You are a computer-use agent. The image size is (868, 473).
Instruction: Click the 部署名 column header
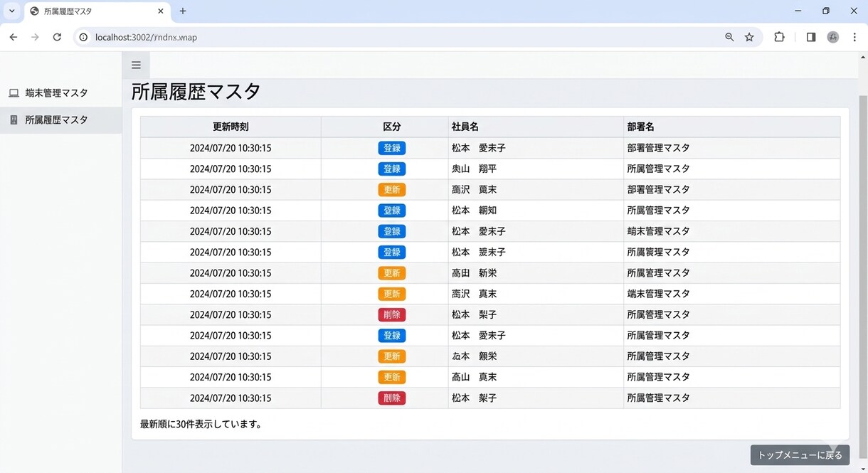click(x=731, y=127)
